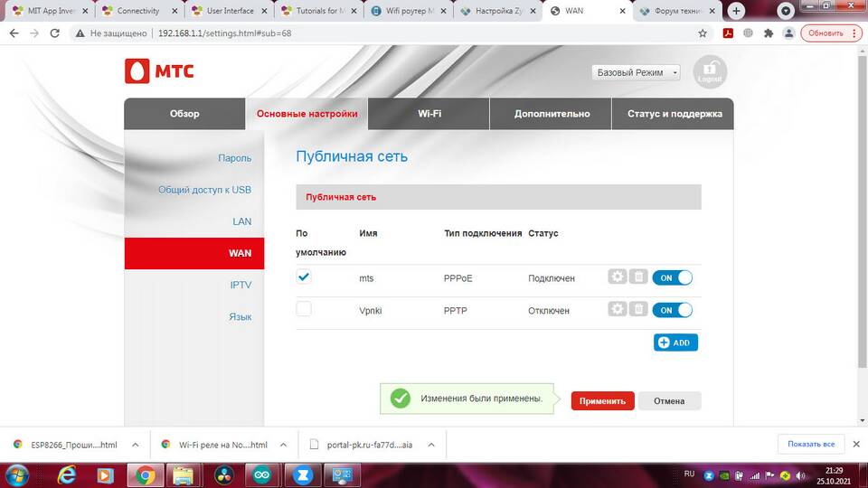
Task: Switch to MIT App Inventor browser tab
Action: (50, 11)
